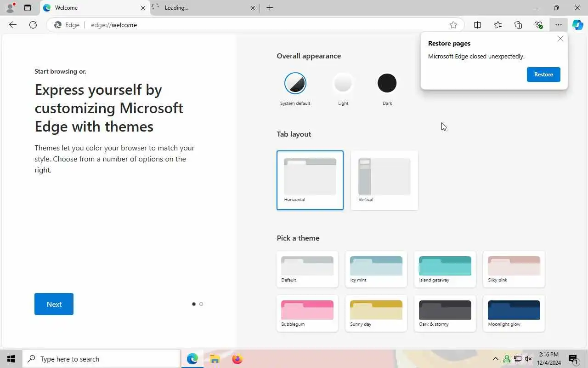Choose Horizontal tab layout
Image resolution: width=588 pixels, height=368 pixels.
(x=310, y=180)
